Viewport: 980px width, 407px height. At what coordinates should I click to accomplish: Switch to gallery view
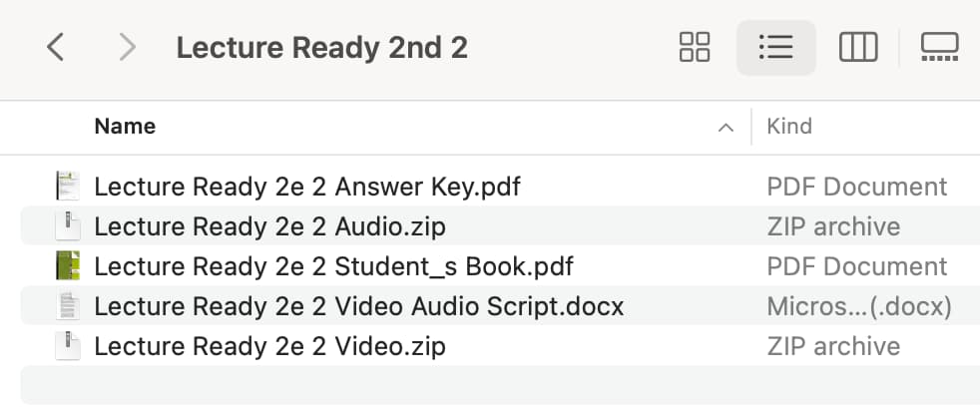(x=939, y=47)
